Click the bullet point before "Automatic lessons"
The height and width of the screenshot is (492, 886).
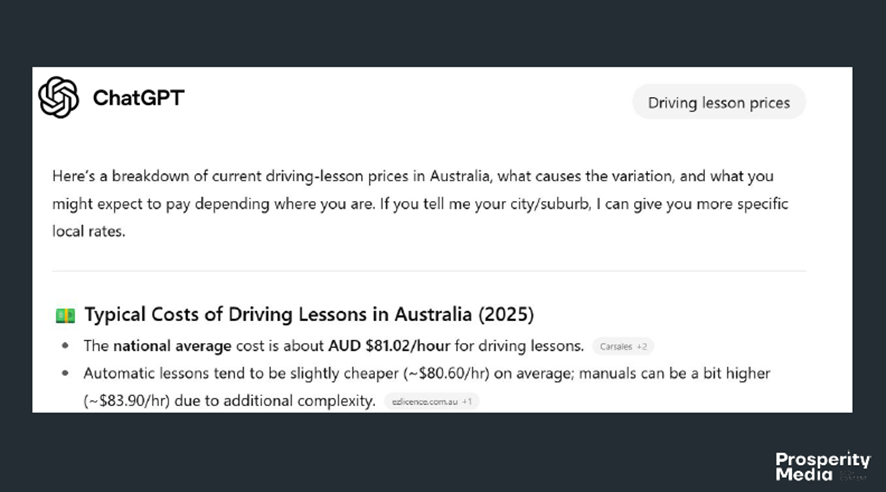pos(66,373)
